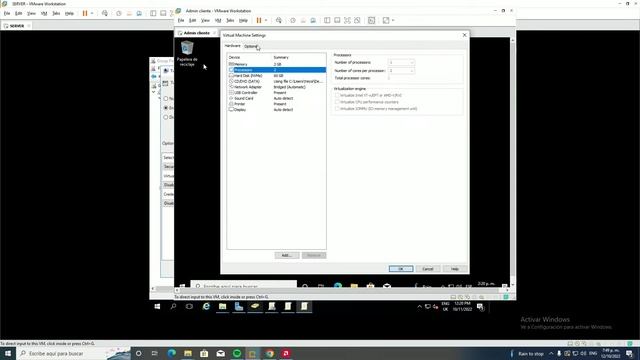Viewport: 640px width, 360px height.
Task: Select the Admin cliente VM tab
Action: pos(196,33)
